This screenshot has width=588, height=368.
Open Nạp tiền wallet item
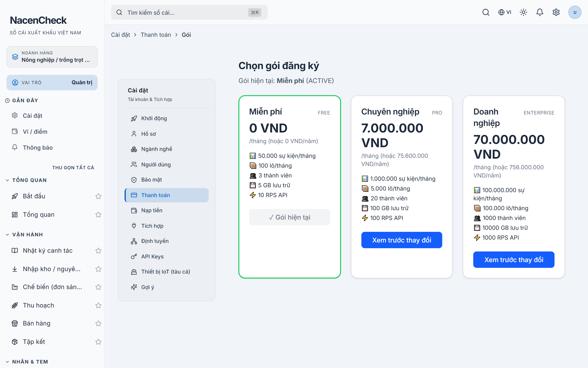167,210
